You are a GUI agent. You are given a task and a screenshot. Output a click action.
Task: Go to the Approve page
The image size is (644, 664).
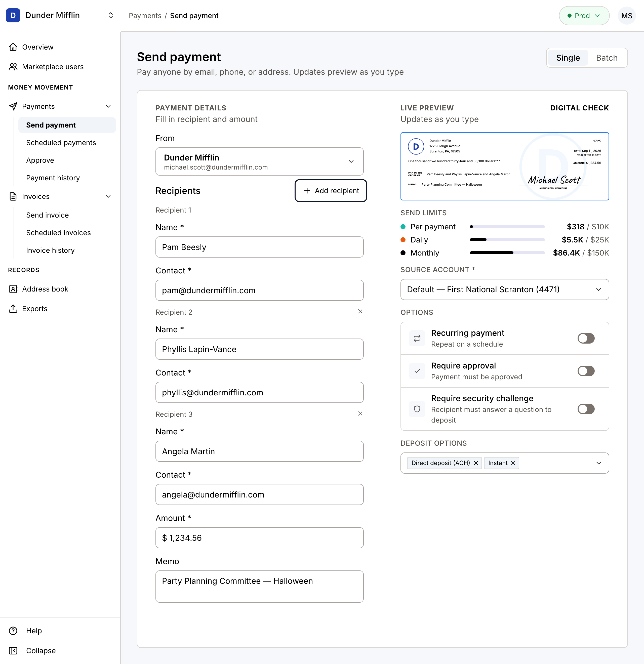(x=40, y=160)
